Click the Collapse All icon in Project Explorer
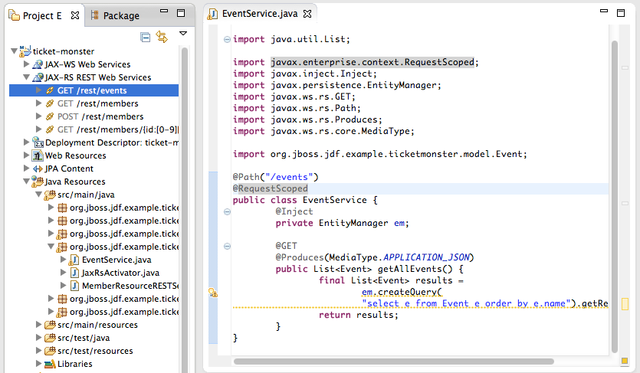Screen dimensions: 640x373 click(145, 37)
